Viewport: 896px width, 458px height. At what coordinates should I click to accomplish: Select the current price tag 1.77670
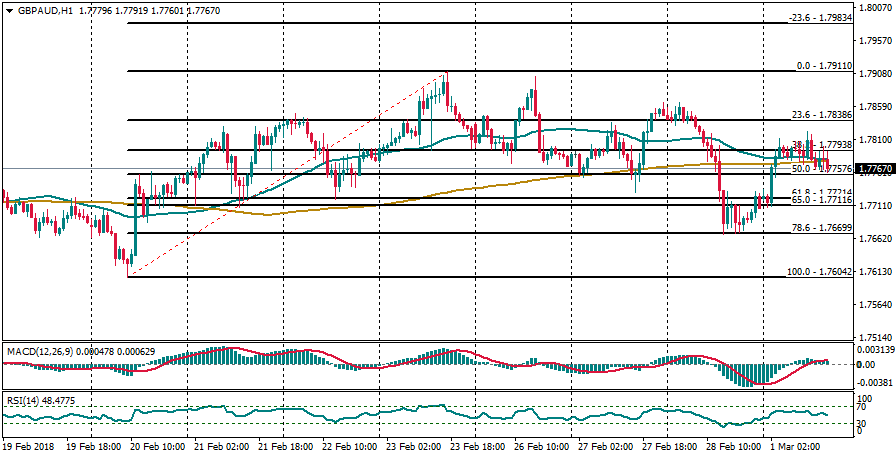873,168
